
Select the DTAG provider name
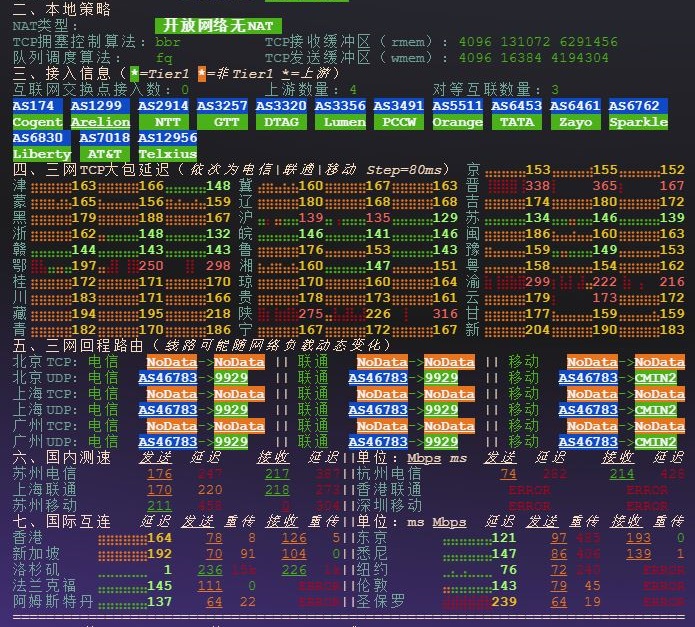click(281, 122)
